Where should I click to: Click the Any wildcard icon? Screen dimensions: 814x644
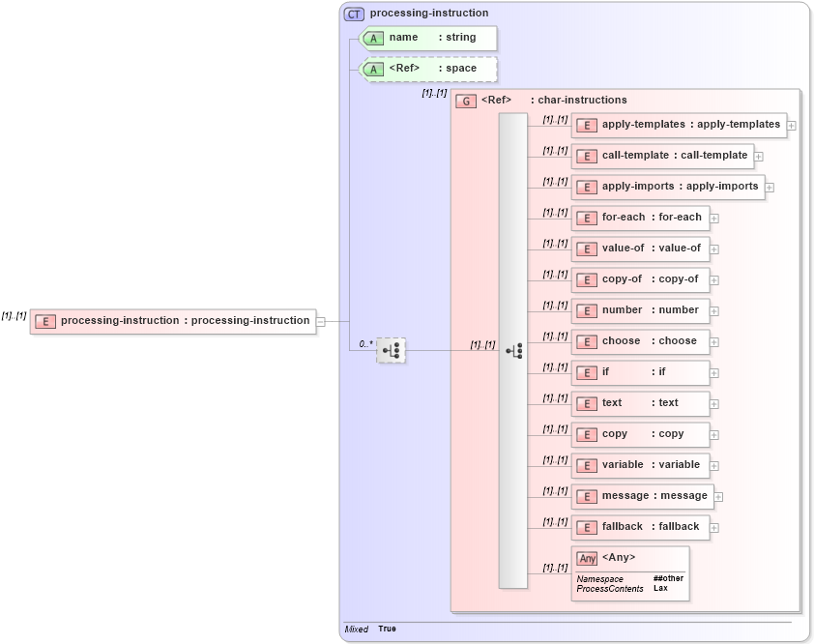point(587,557)
